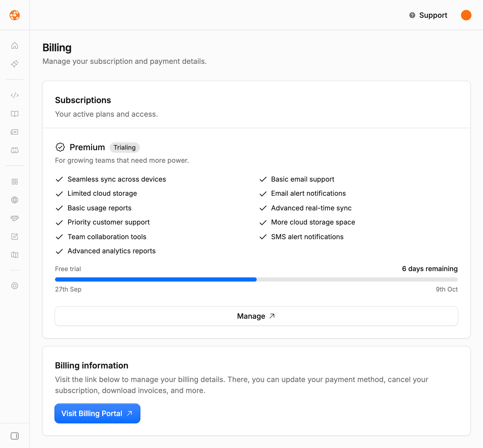Toggle the sidebar panel collapse icon
The height and width of the screenshot is (448, 483).
pyautogui.click(x=15, y=436)
